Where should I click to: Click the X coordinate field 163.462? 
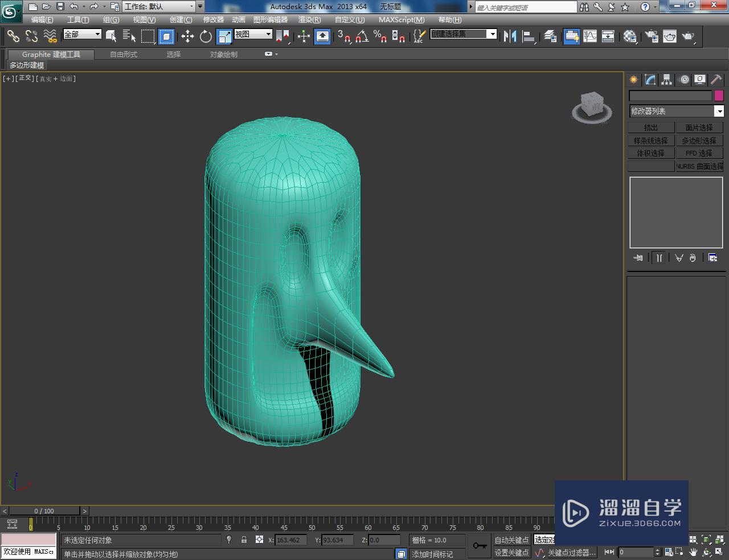tap(291, 540)
